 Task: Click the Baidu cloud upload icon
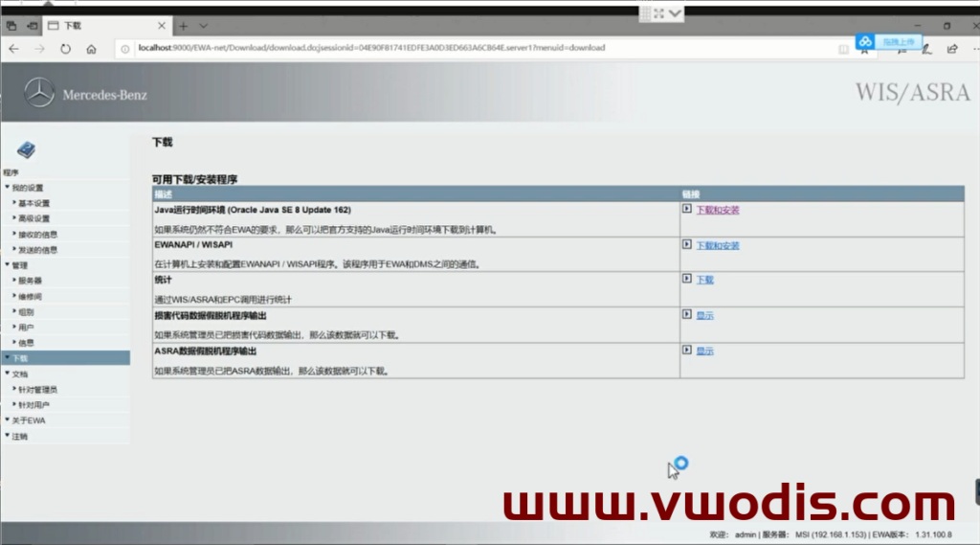coord(865,41)
